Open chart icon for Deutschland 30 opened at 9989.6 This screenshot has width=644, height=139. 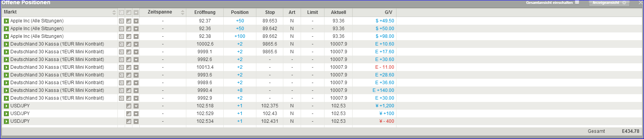[x=129, y=83]
